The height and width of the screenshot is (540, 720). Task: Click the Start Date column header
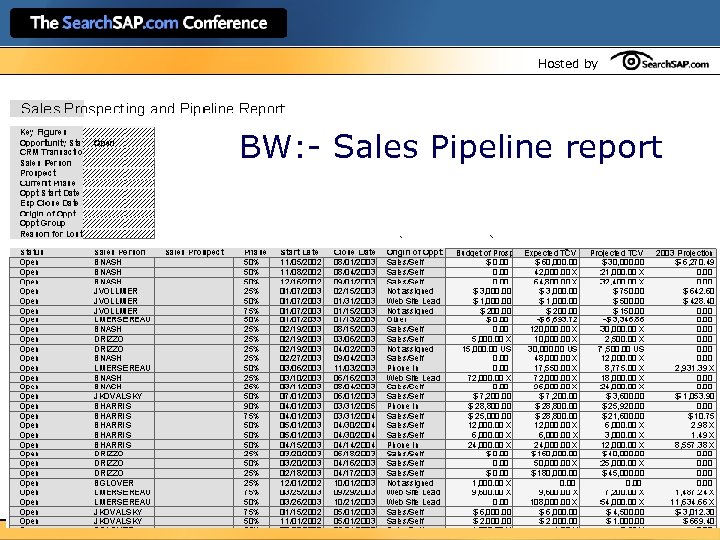[x=299, y=252]
